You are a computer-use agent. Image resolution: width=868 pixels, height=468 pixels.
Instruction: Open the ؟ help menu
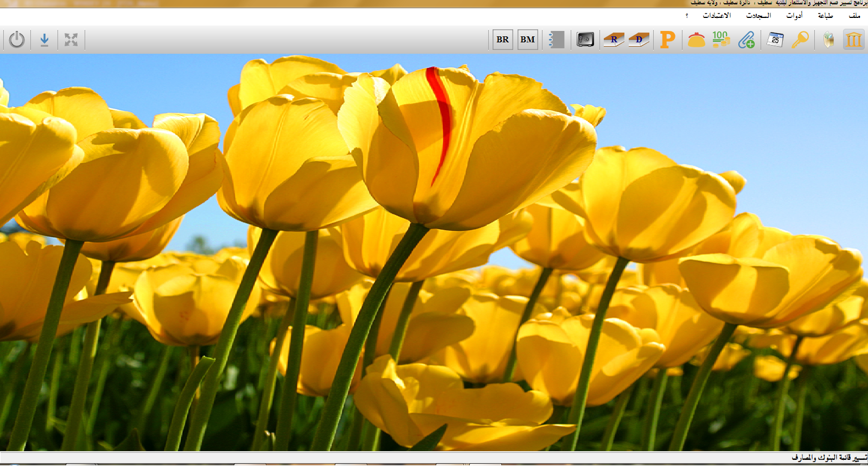click(687, 15)
